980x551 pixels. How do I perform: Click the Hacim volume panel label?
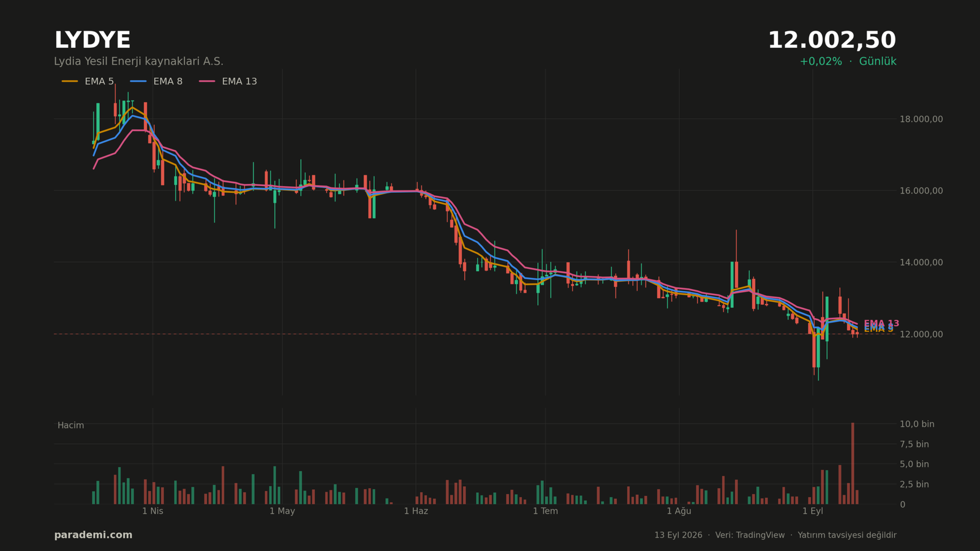70,425
